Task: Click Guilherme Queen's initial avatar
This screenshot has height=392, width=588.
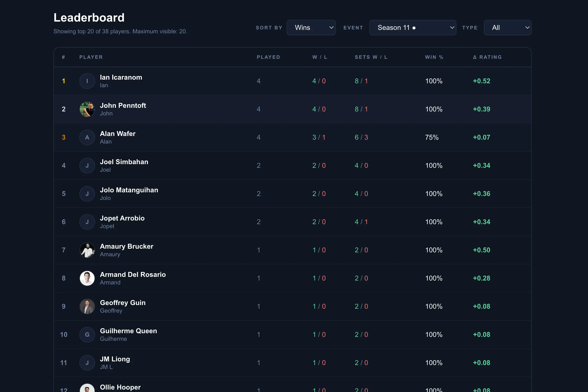Action: (87, 334)
